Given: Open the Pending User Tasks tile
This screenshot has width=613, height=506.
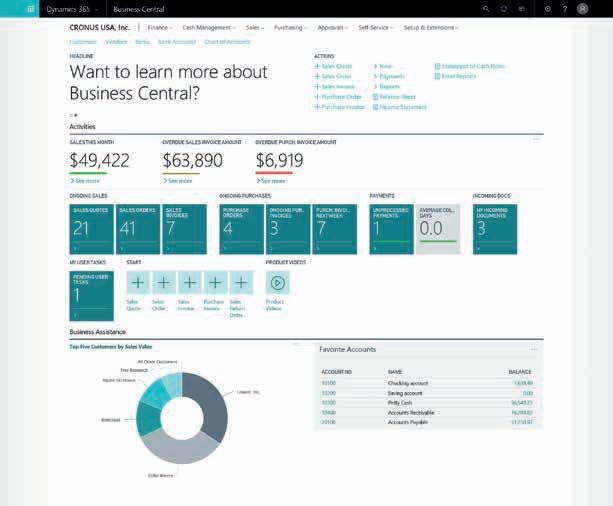Looking at the screenshot, I should pos(91,296).
